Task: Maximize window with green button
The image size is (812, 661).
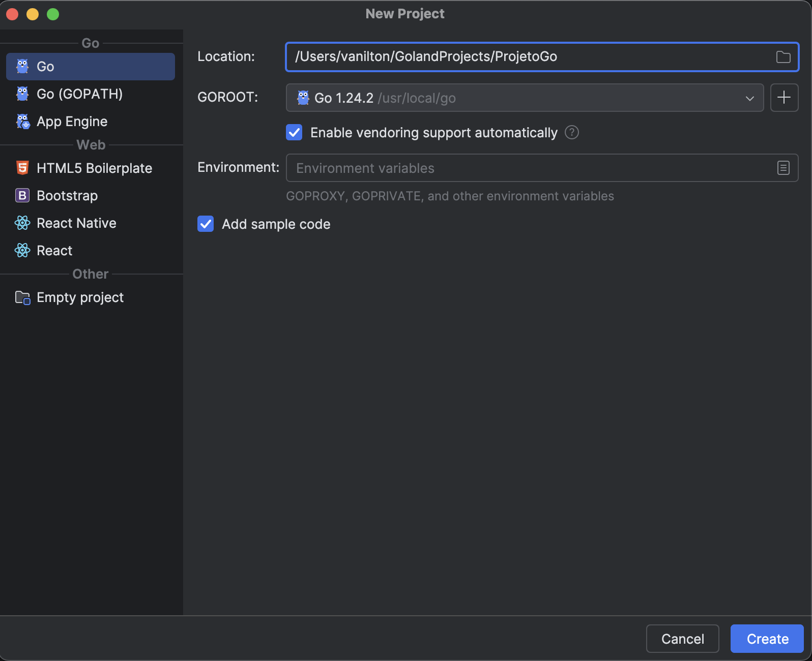Action: click(x=53, y=14)
